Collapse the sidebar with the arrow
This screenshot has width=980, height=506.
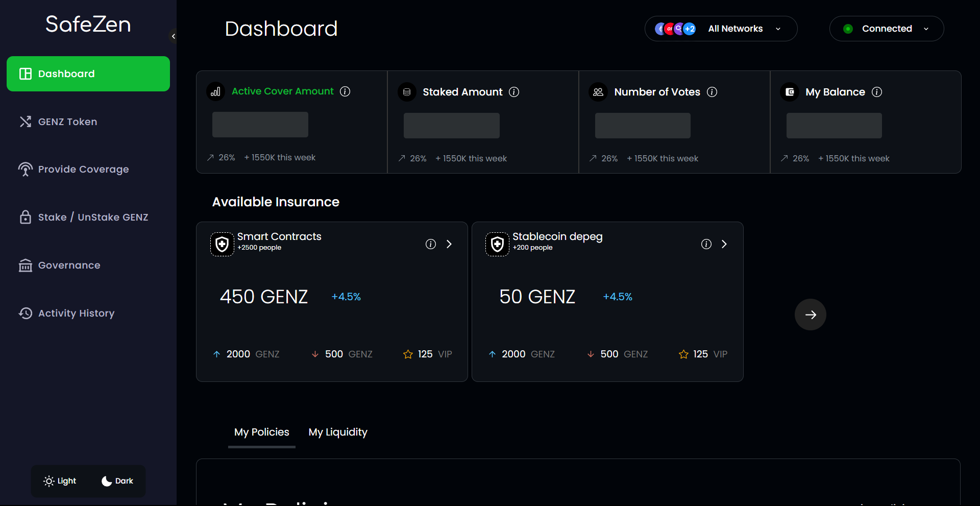coord(174,36)
